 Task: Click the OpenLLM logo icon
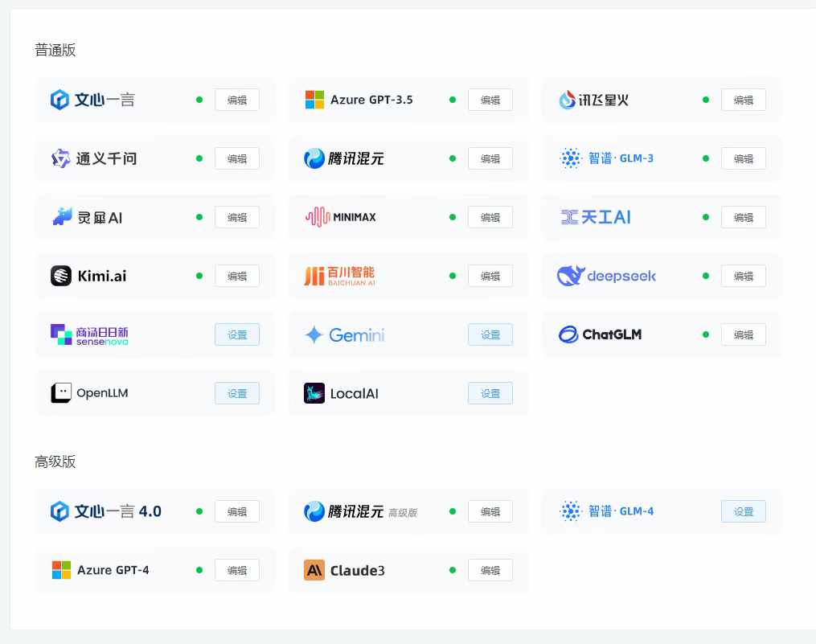(x=61, y=393)
